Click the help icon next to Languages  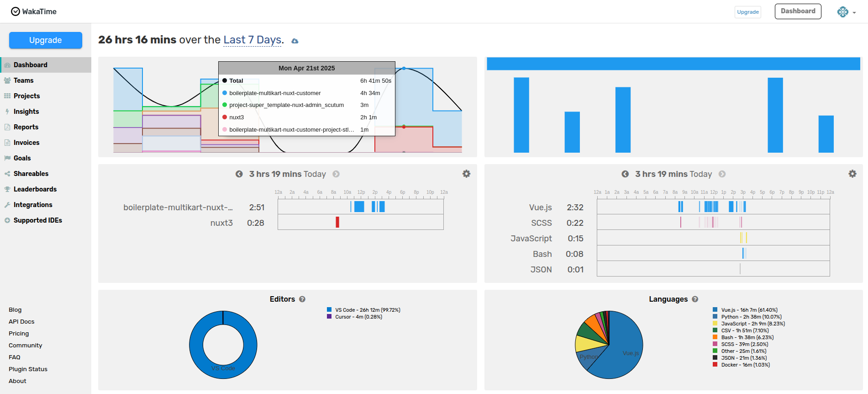click(x=695, y=299)
